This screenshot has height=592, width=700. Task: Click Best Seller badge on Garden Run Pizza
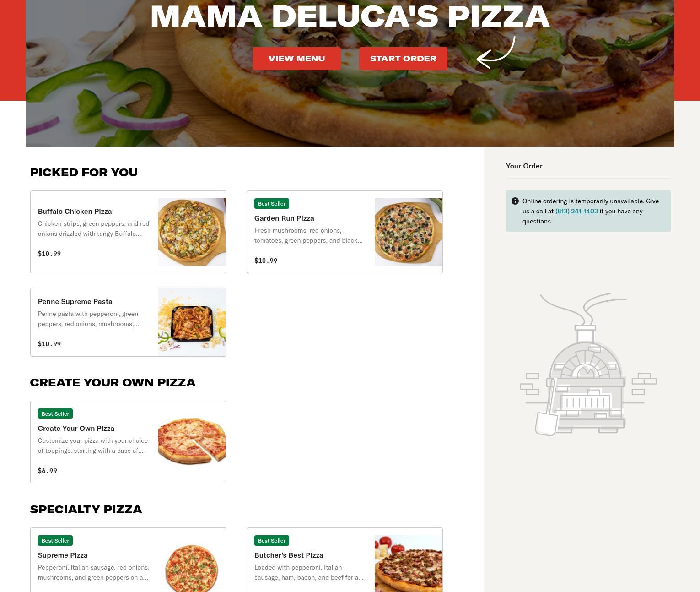pos(272,204)
